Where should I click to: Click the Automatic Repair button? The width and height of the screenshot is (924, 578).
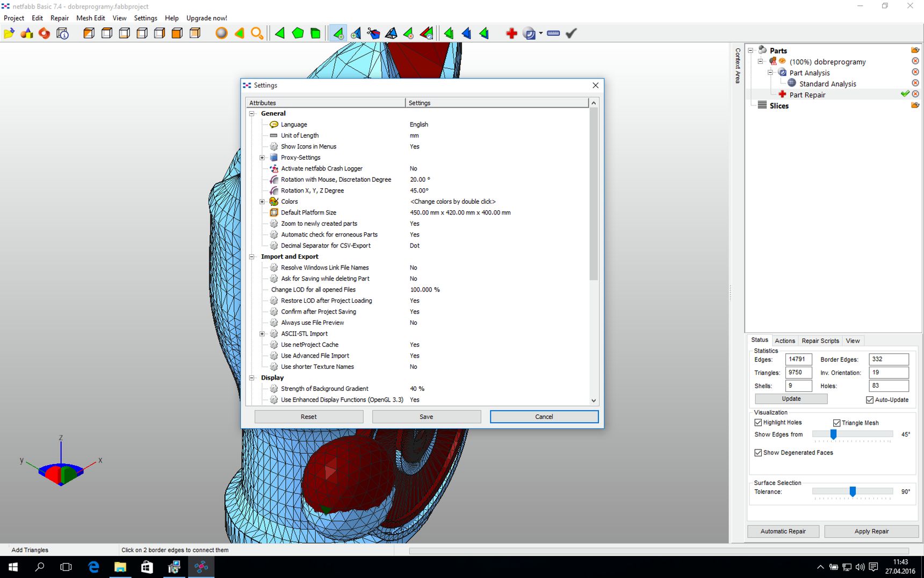point(783,531)
